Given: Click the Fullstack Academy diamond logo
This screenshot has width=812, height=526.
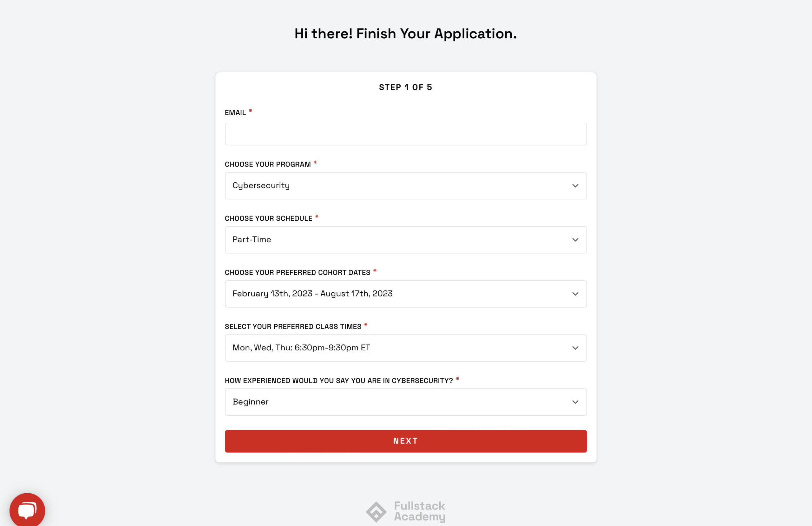Looking at the screenshot, I should (376, 512).
